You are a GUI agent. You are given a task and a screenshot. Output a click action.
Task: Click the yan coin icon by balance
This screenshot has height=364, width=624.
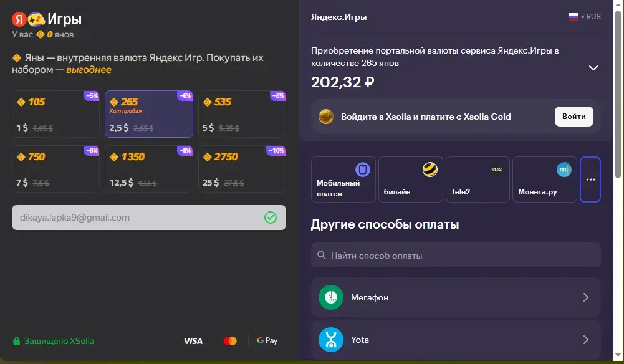click(40, 34)
